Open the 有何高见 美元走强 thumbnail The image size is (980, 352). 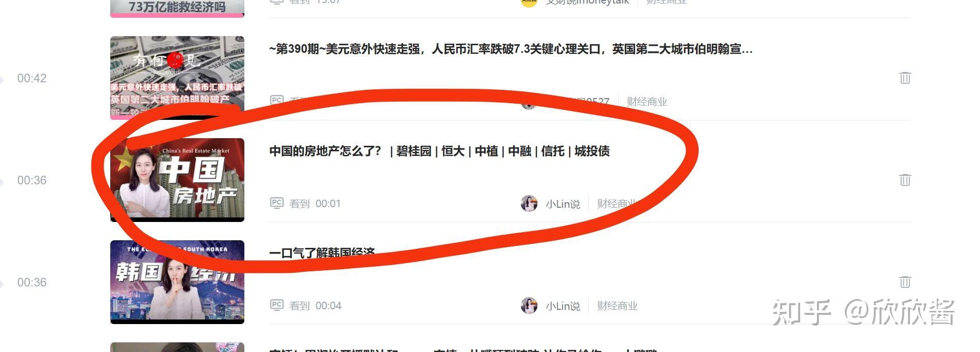(x=177, y=78)
